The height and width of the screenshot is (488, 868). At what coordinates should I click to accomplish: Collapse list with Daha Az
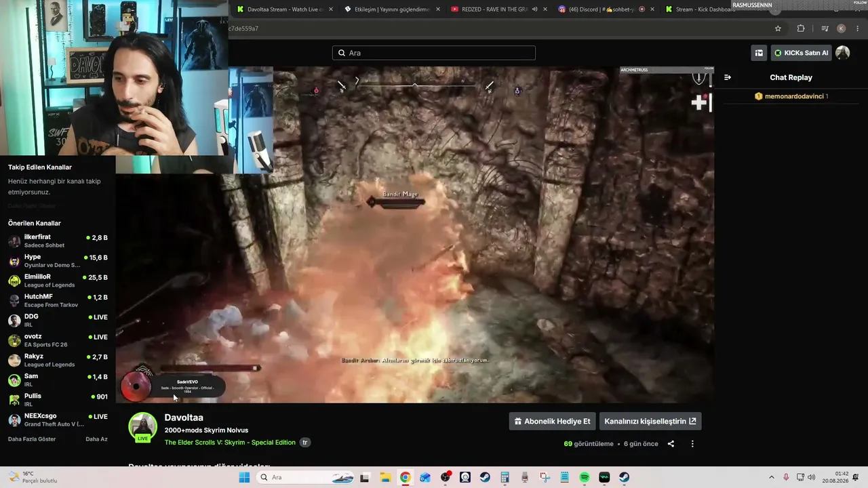96,439
